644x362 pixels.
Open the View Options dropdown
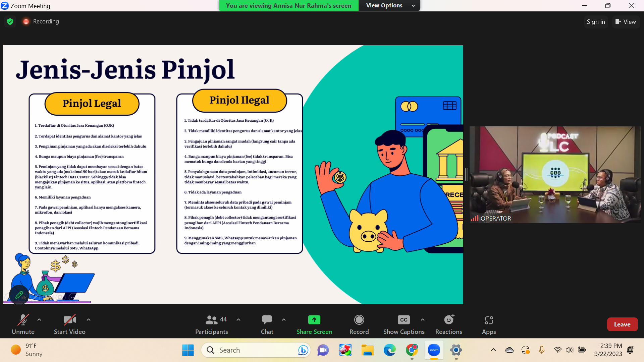click(x=389, y=5)
